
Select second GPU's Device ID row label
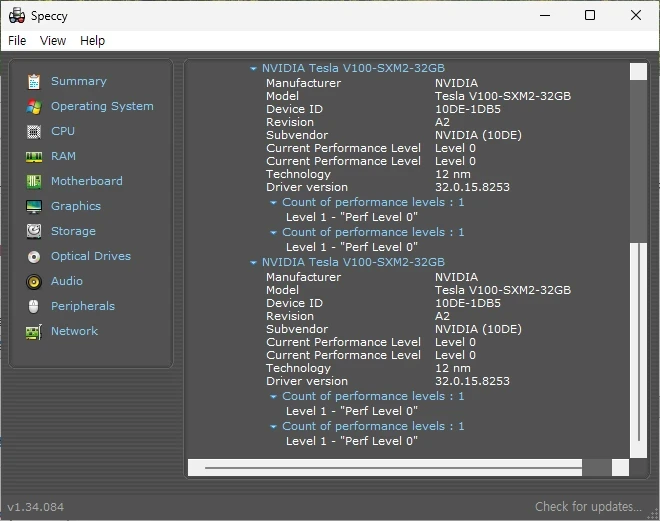(x=294, y=303)
